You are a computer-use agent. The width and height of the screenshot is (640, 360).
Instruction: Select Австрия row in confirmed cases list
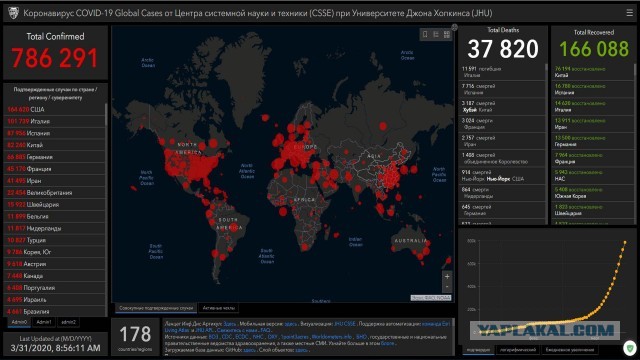pyautogui.click(x=54, y=264)
